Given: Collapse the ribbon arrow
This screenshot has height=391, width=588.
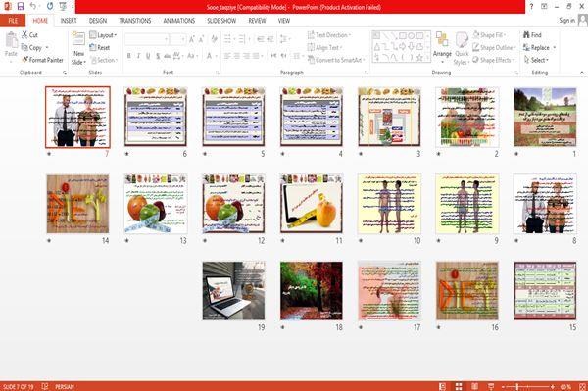Looking at the screenshot, I should point(581,73).
